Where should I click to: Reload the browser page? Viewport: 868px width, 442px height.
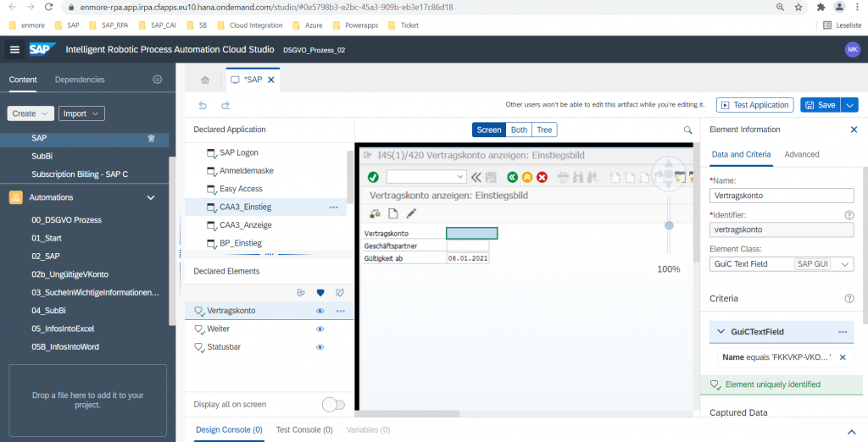tap(48, 7)
